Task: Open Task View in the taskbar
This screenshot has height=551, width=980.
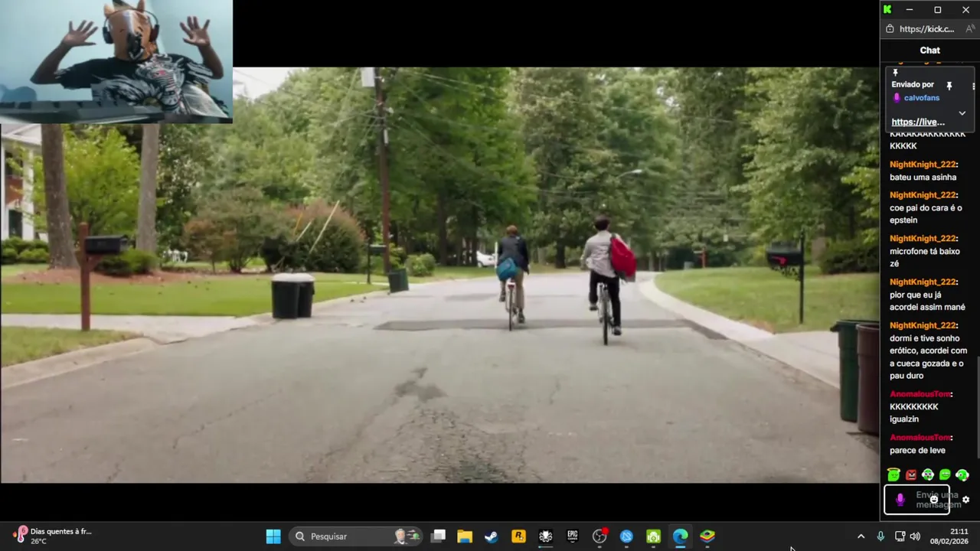Action: tap(438, 536)
